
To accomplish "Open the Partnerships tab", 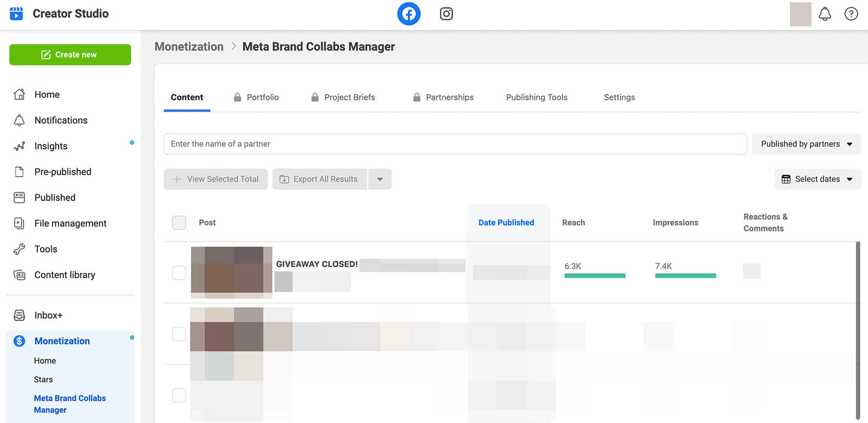I will pos(443,97).
